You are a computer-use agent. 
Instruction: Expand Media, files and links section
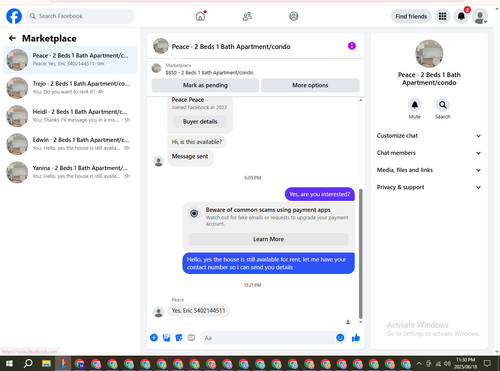[x=429, y=170]
